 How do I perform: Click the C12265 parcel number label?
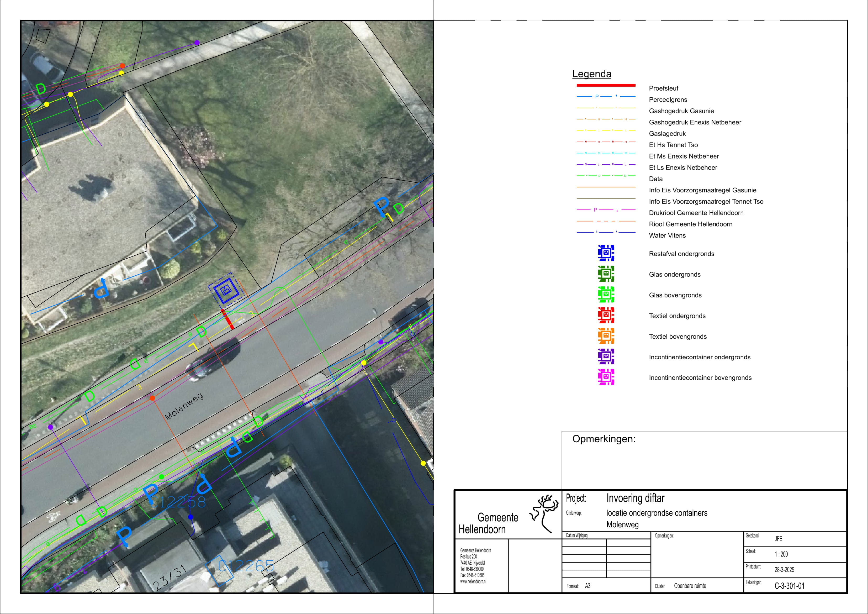(246, 566)
